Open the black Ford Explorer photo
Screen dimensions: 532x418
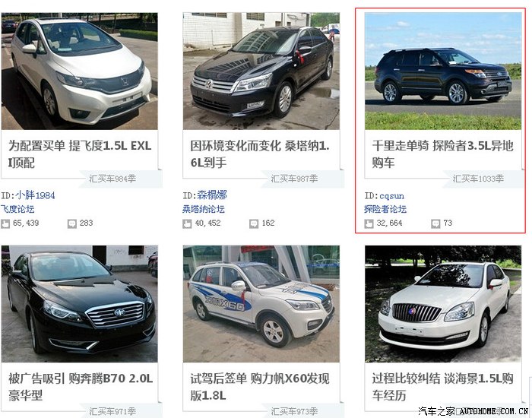pyautogui.click(x=443, y=71)
